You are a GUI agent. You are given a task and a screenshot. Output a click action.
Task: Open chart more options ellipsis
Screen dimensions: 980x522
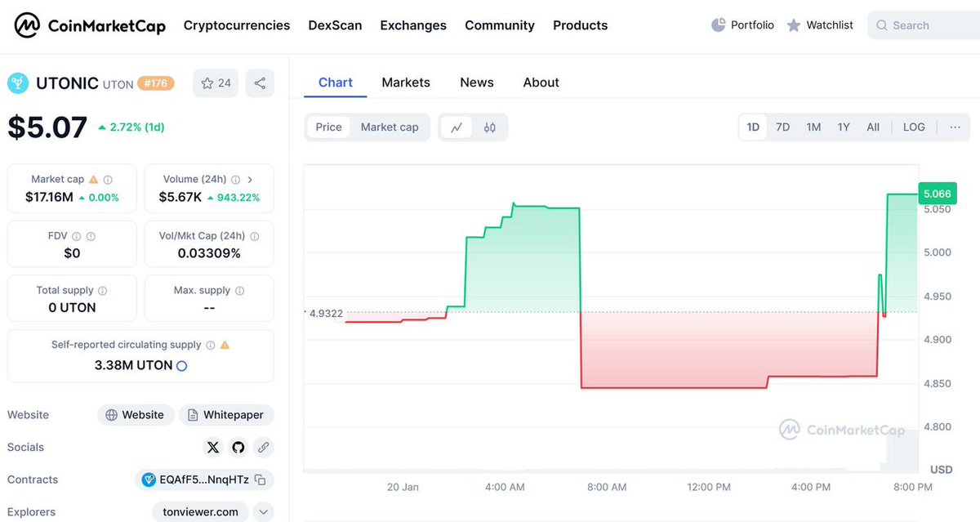[955, 127]
